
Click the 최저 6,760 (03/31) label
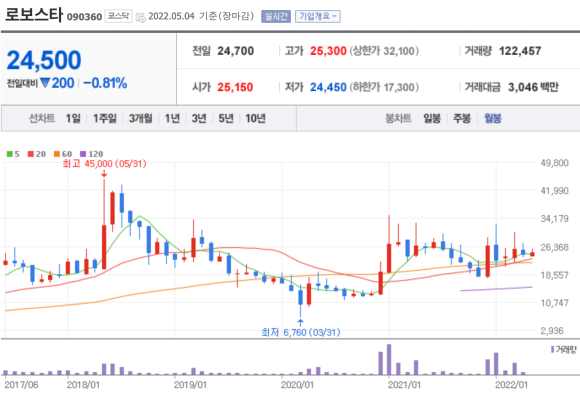(x=301, y=332)
